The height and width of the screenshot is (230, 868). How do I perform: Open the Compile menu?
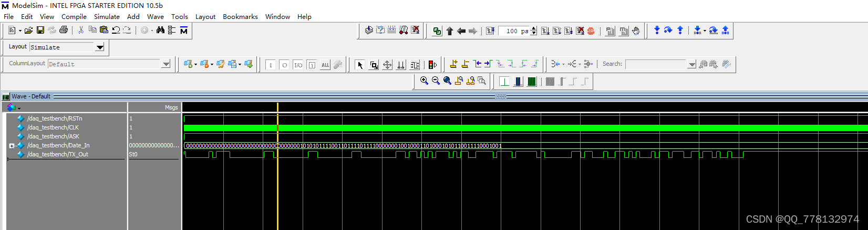tap(74, 17)
